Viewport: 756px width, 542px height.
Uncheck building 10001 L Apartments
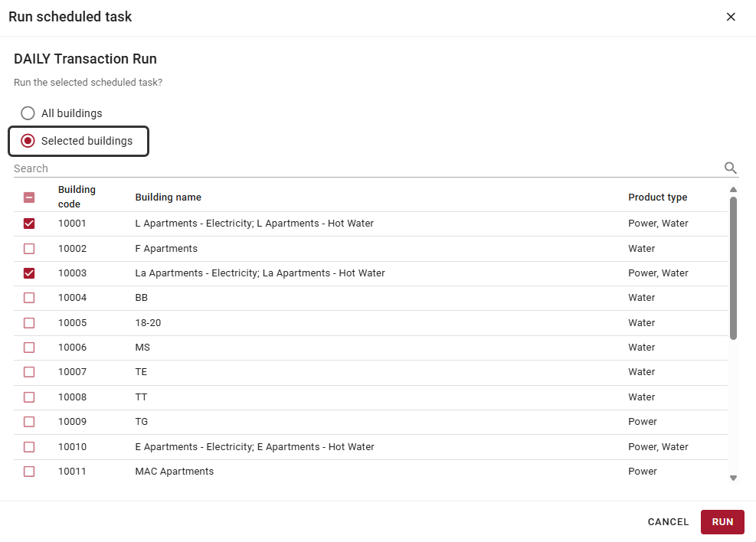click(29, 223)
